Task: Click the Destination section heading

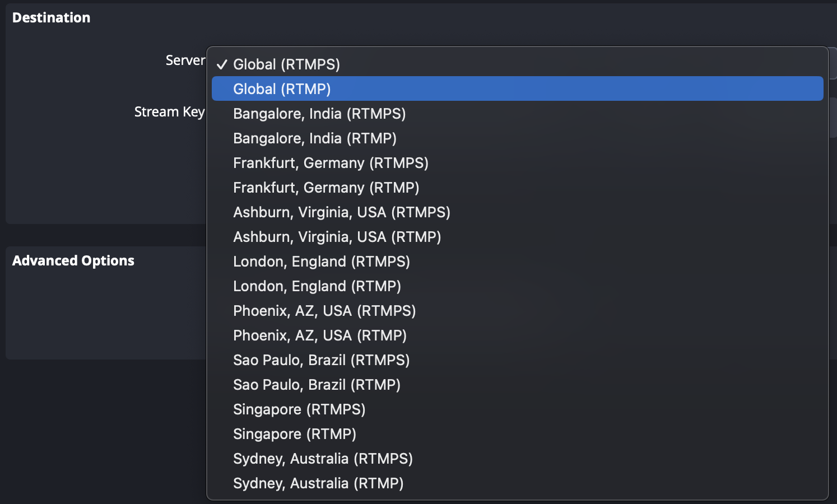Action: (x=52, y=18)
